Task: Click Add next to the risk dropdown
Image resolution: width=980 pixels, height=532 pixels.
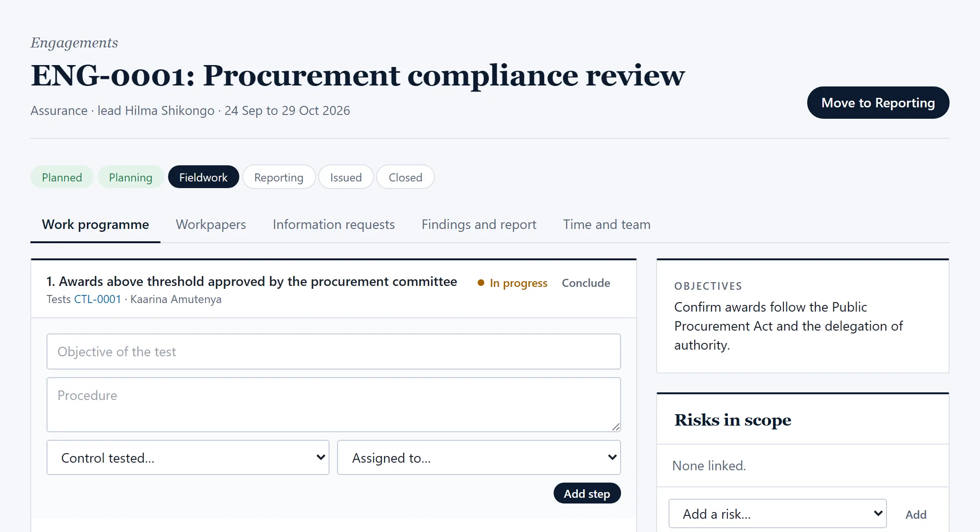Action: (916, 514)
